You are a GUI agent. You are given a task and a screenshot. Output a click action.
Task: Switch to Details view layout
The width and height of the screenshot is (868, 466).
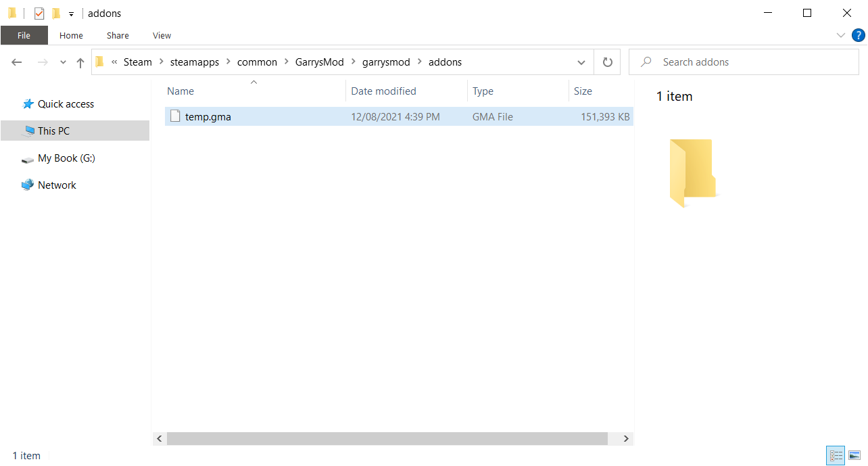pyautogui.click(x=836, y=456)
